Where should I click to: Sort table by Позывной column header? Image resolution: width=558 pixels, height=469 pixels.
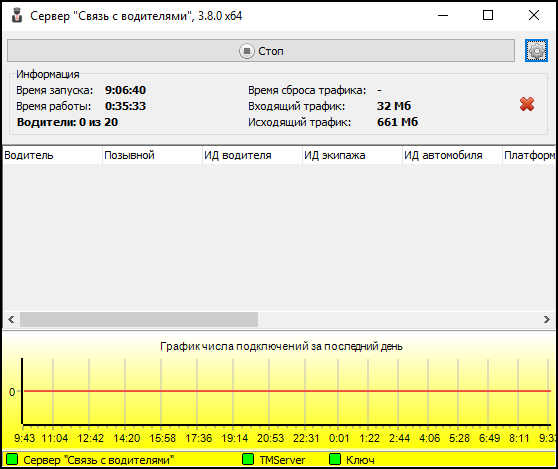[x=152, y=155]
